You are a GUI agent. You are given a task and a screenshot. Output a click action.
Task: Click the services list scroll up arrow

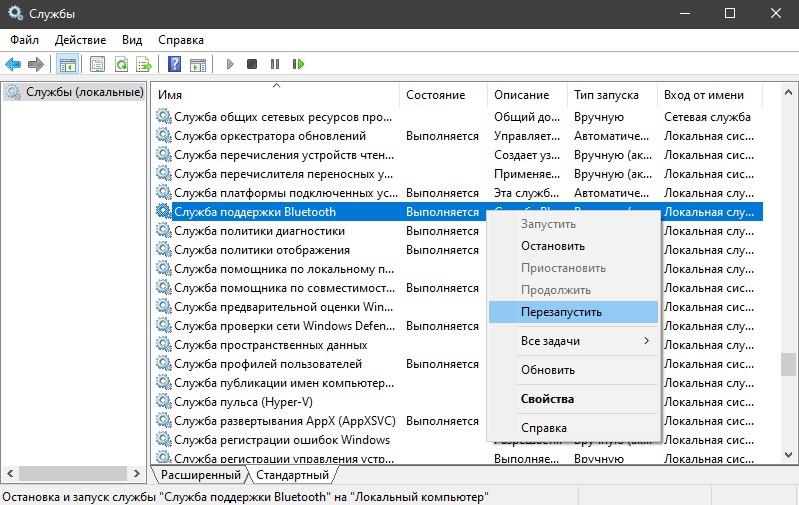pos(788,92)
